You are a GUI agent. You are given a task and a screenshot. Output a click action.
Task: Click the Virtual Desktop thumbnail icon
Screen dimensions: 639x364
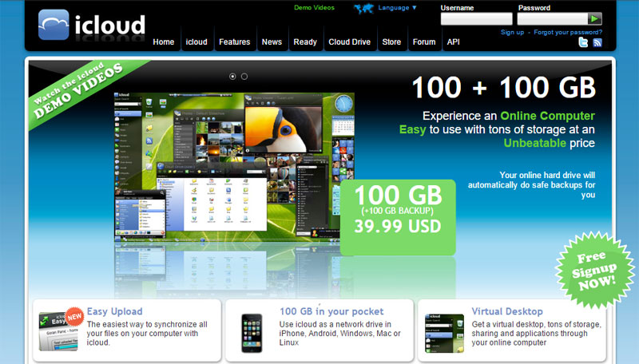[444, 333]
